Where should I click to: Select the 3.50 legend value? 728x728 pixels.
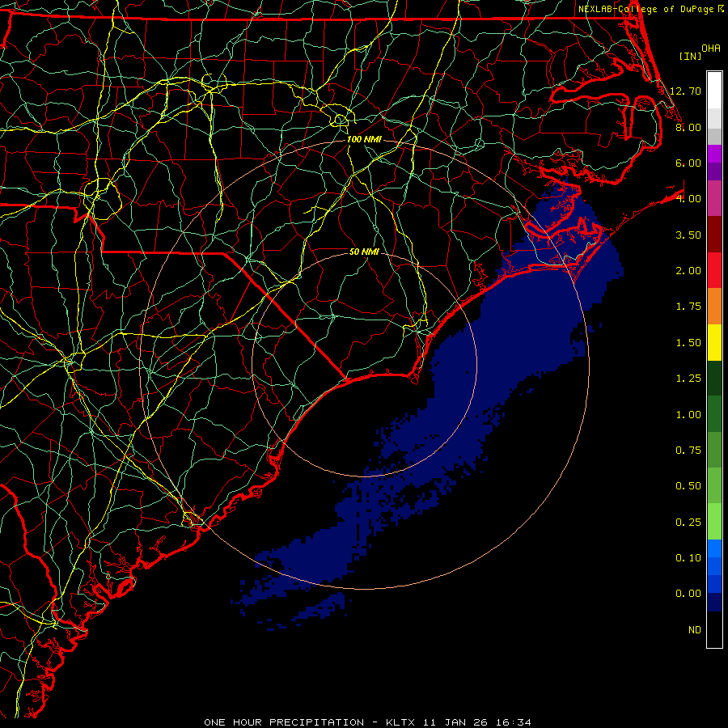click(x=688, y=235)
